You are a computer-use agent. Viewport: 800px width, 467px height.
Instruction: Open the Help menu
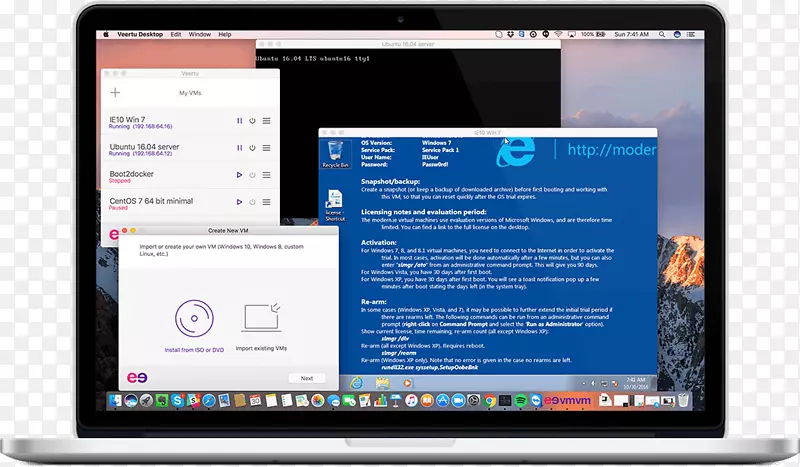(x=225, y=34)
